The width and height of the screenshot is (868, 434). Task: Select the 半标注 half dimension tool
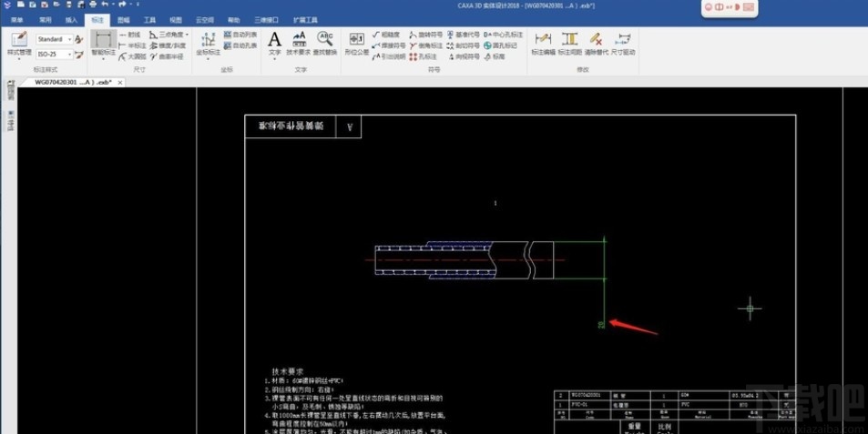click(x=132, y=45)
